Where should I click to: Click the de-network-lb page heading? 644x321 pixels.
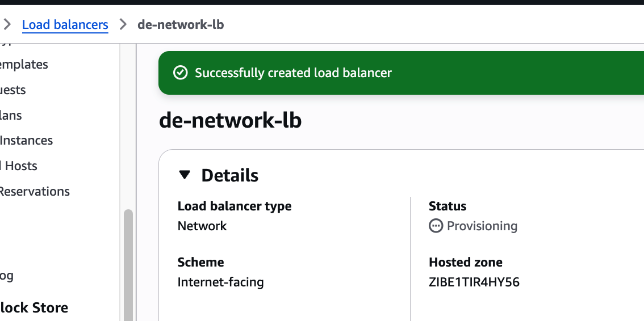(x=230, y=120)
